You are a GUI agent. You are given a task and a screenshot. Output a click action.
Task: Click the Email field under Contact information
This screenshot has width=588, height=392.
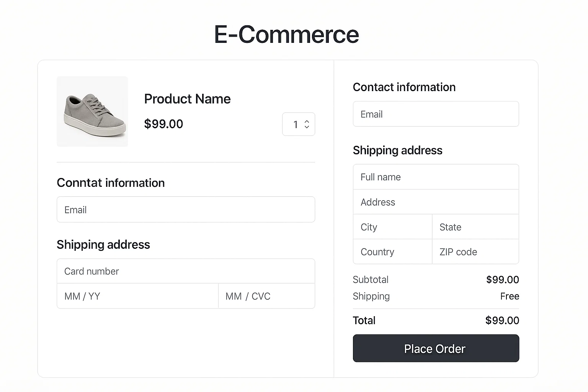pyautogui.click(x=436, y=114)
